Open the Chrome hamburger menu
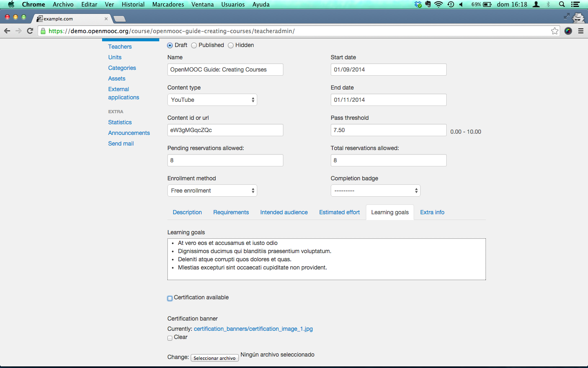The height and width of the screenshot is (368, 588). (x=581, y=31)
